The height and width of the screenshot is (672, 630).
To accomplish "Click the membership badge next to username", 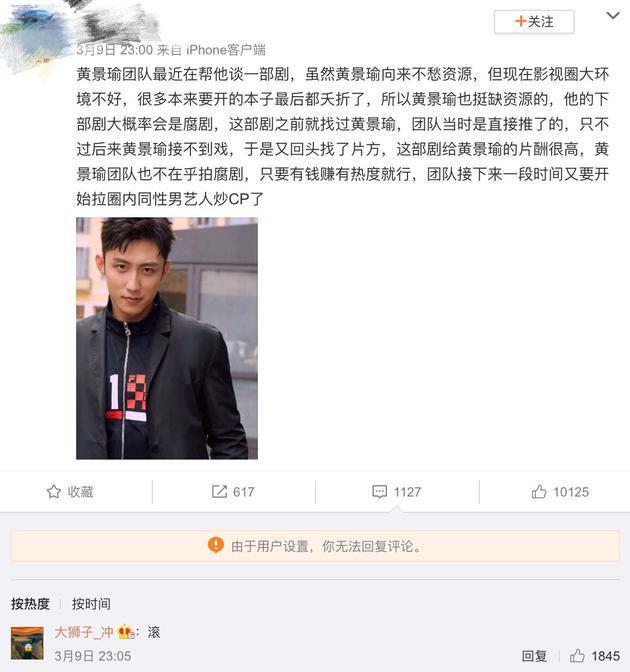I will [126, 632].
